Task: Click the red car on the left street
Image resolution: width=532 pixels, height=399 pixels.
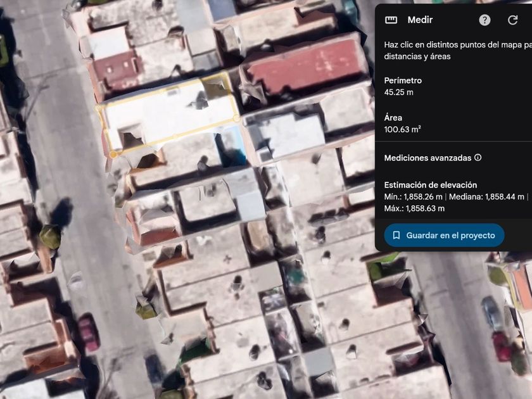Action: click(x=89, y=333)
